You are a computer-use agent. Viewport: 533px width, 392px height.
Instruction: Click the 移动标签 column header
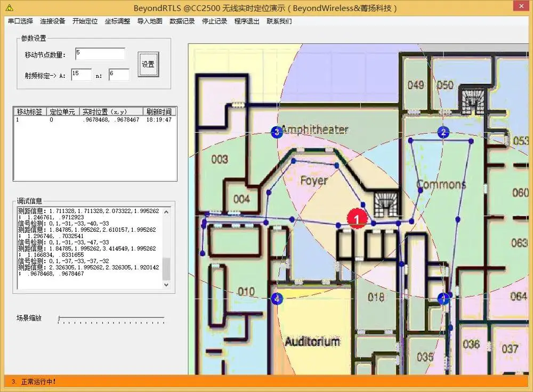click(29, 111)
